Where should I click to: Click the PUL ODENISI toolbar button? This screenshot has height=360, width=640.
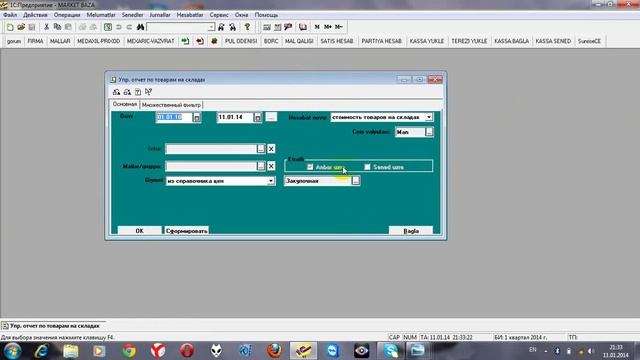pos(241,41)
